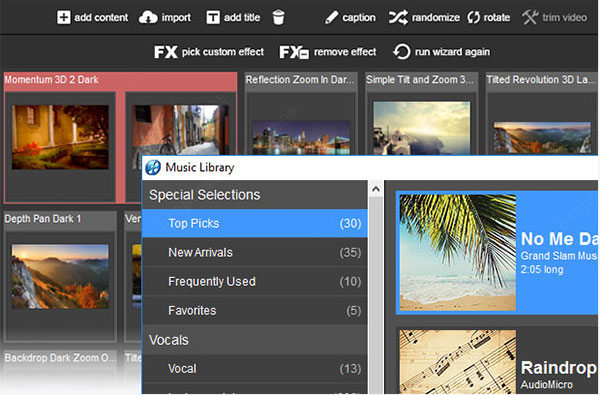Click the AudioMicro artist label
Image resolution: width=600 pixels, height=395 pixels.
tap(547, 385)
